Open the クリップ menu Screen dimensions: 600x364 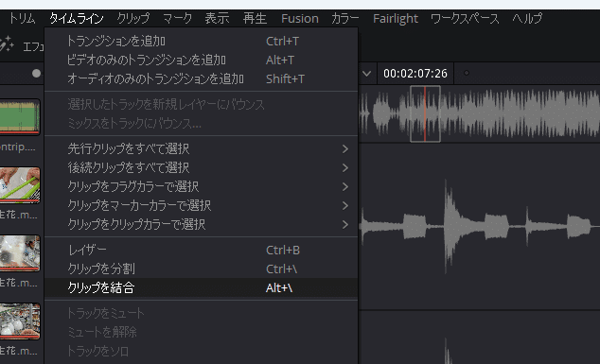coord(133,18)
